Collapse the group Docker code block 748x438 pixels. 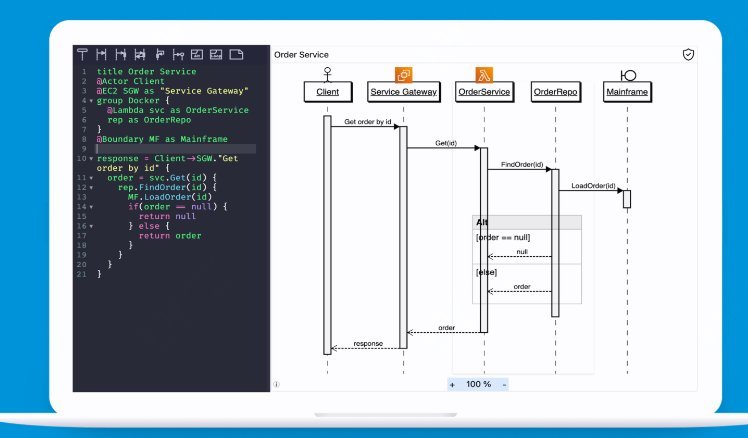click(x=90, y=101)
